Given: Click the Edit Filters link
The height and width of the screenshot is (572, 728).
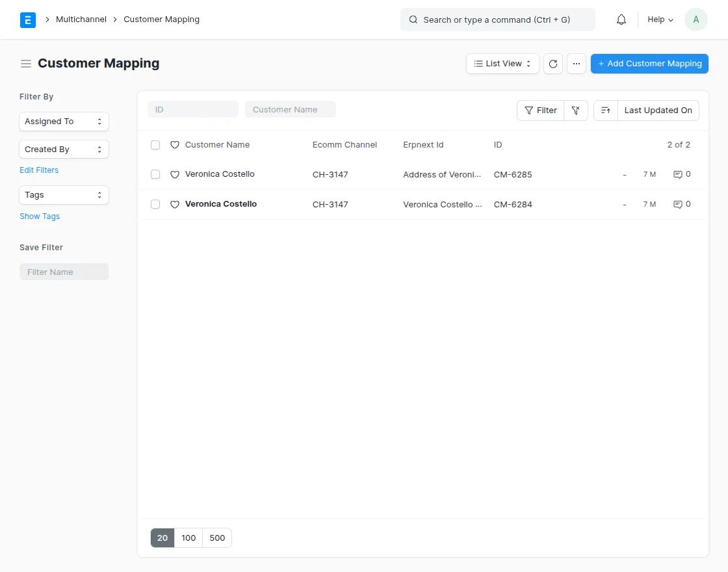Looking at the screenshot, I should pyautogui.click(x=39, y=170).
